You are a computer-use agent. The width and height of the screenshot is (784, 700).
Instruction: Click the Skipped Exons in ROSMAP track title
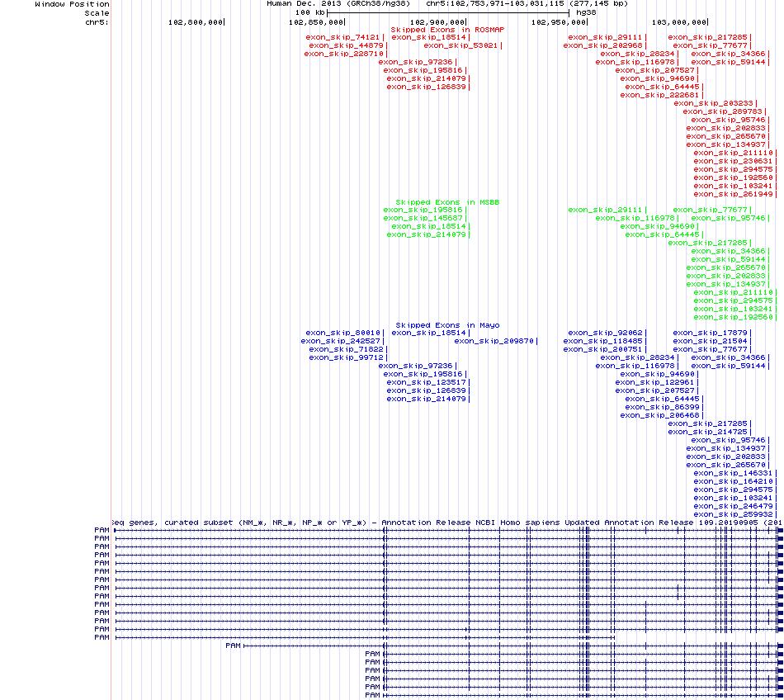pyautogui.click(x=446, y=29)
